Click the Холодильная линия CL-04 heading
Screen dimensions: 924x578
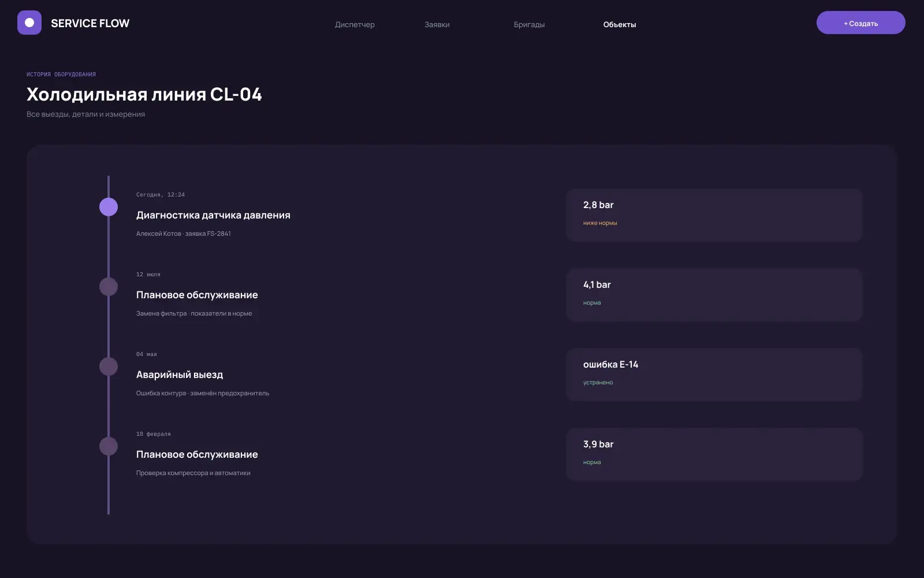(x=144, y=94)
